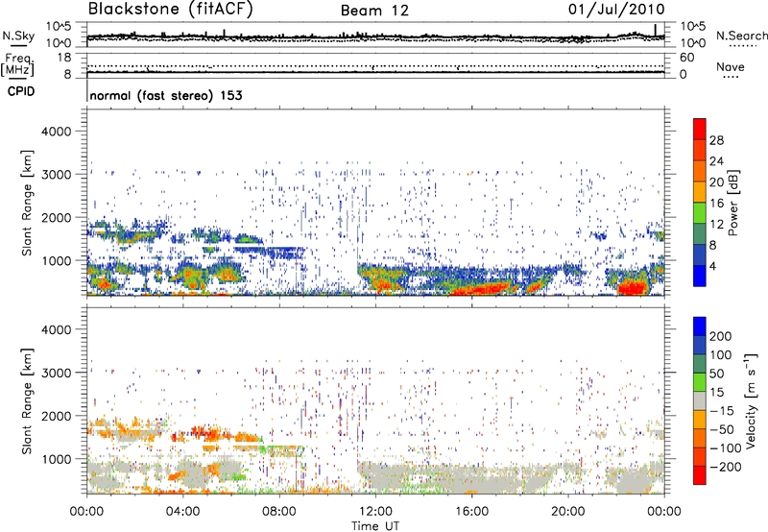Pick the light green Velocity segment between 15 and 50
Viewport: 768px width, 532px height.
click(700, 382)
